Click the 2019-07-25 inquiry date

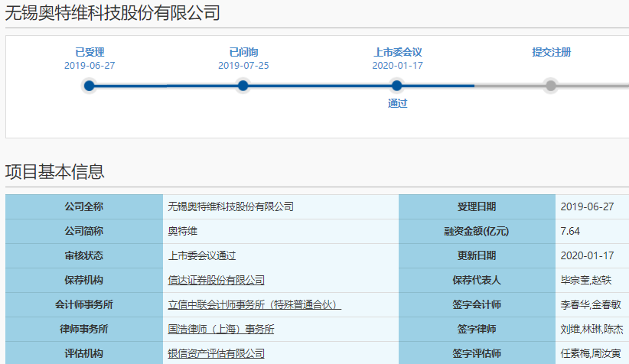243,66
